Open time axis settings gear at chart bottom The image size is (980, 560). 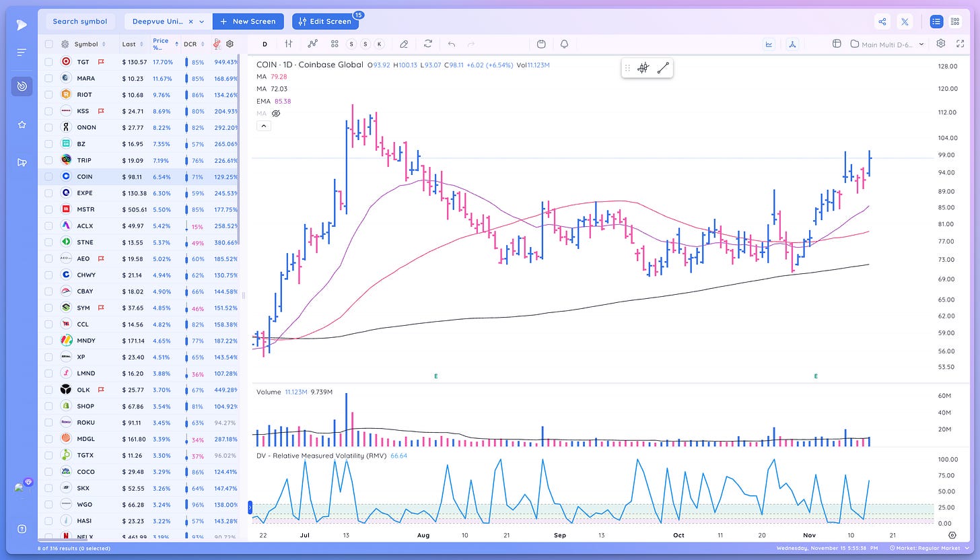click(x=952, y=535)
